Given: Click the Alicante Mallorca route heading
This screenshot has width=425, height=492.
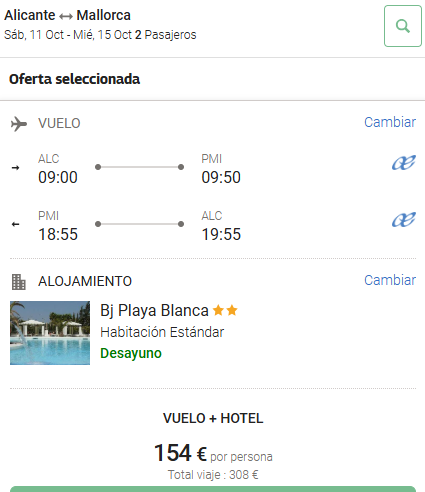Looking at the screenshot, I should click(x=67, y=15).
